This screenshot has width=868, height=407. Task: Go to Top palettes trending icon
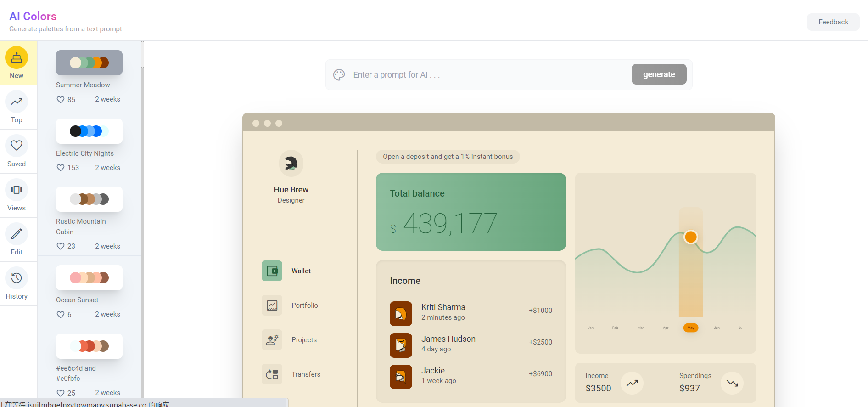pos(17,102)
